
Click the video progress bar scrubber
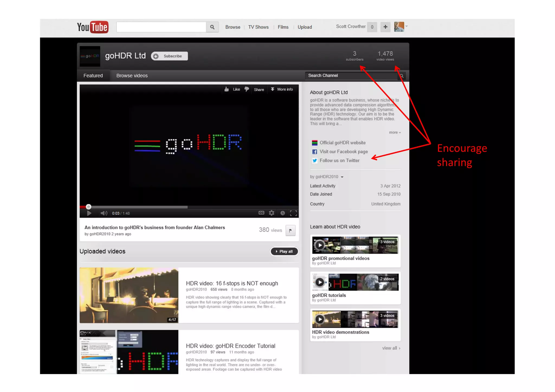tap(89, 207)
